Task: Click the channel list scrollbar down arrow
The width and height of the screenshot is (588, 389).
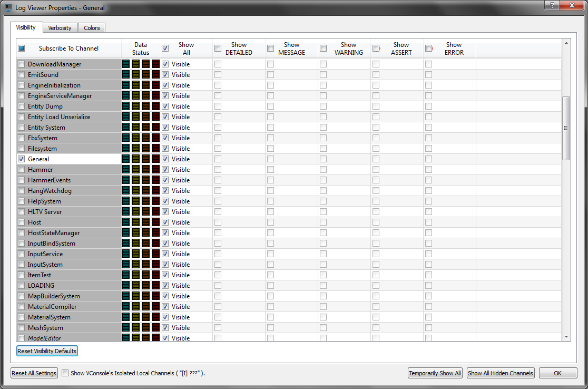Action: pyautogui.click(x=566, y=336)
